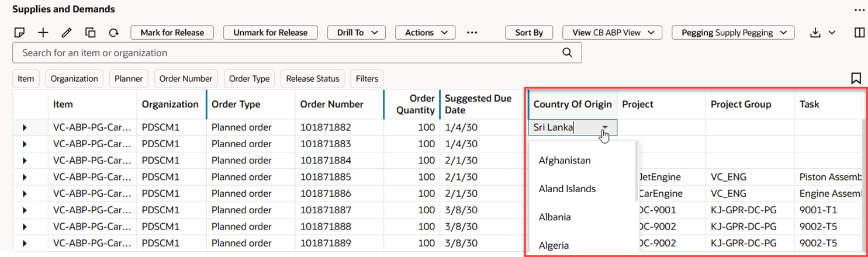Viewport: 868px width, 257px height.
Task: Click the bookmark saved-search icon
Action: [856, 78]
